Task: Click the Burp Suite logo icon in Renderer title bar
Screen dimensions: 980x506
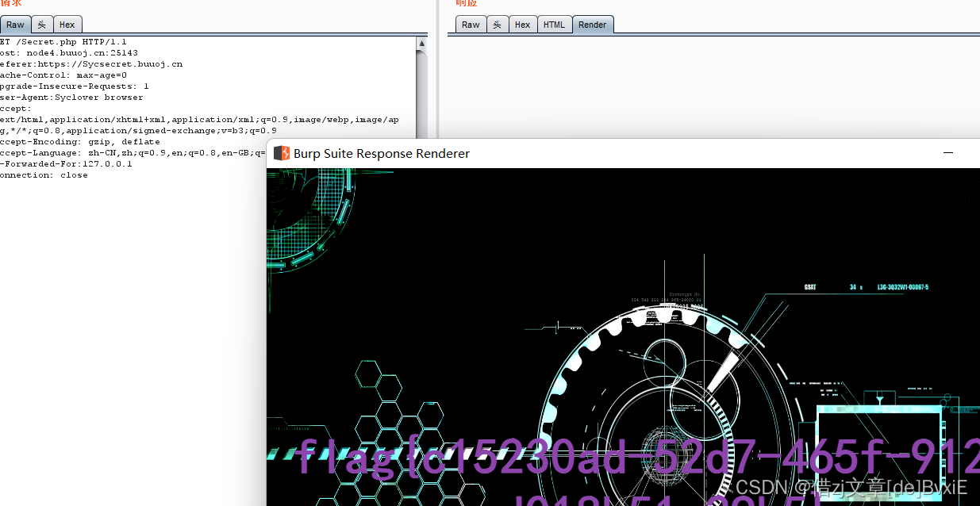Action: click(282, 153)
